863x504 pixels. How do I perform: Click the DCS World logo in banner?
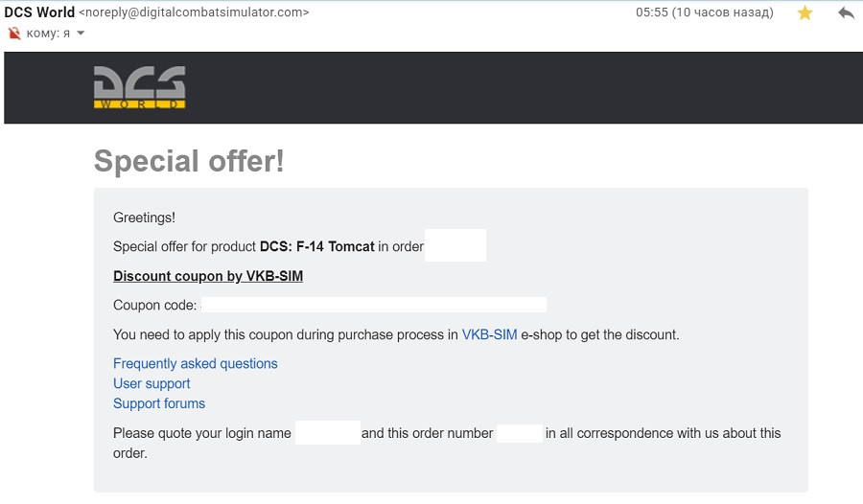[140, 87]
